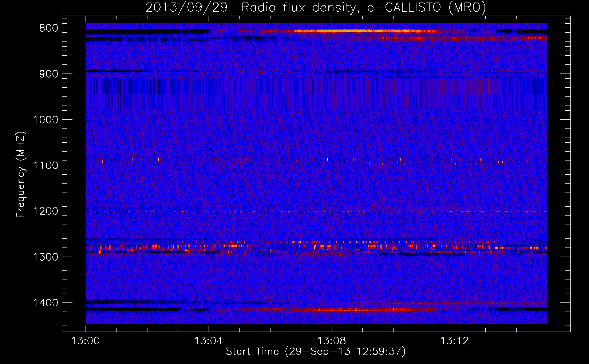
Task: Click the Frequency (MHZ) axis title
Action: pyautogui.click(x=21, y=174)
